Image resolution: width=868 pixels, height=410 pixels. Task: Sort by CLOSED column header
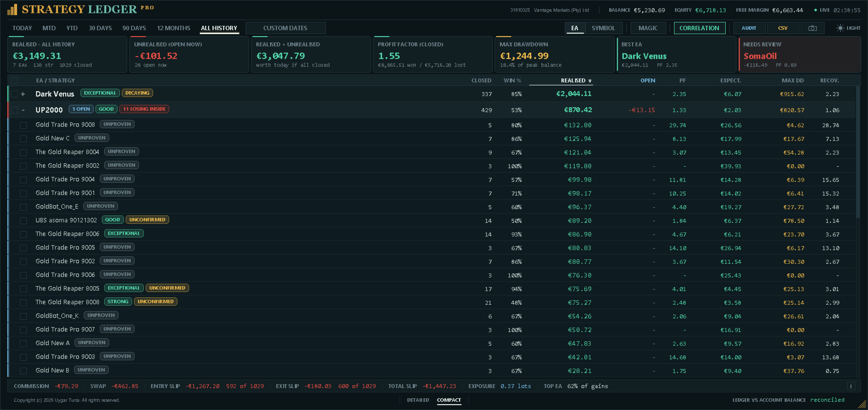[482, 80]
